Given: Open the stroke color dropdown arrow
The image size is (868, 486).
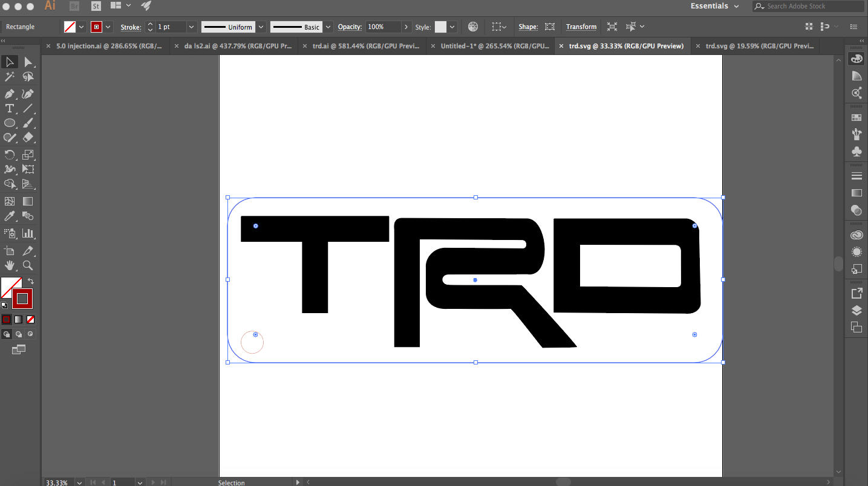Looking at the screenshot, I should tap(108, 27).
